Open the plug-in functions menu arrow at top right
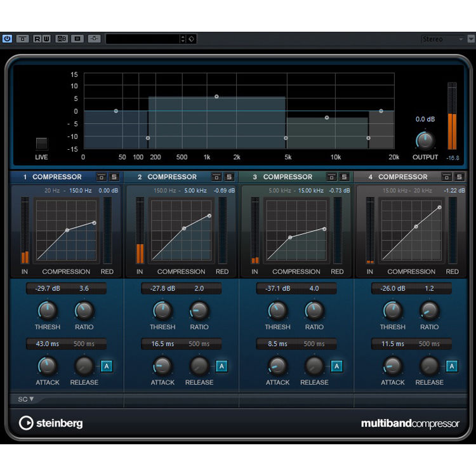Screen dimensions: 476x476 (x=471, y=39)
